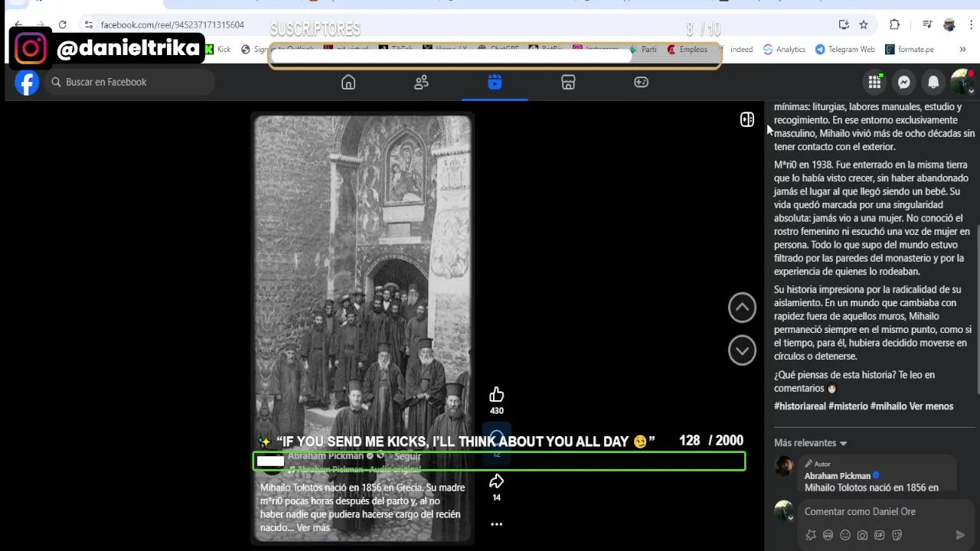Click the facebook.com/reel address bar URL
This screenshot has height=551, width=980.
click(x=172, y=24)
